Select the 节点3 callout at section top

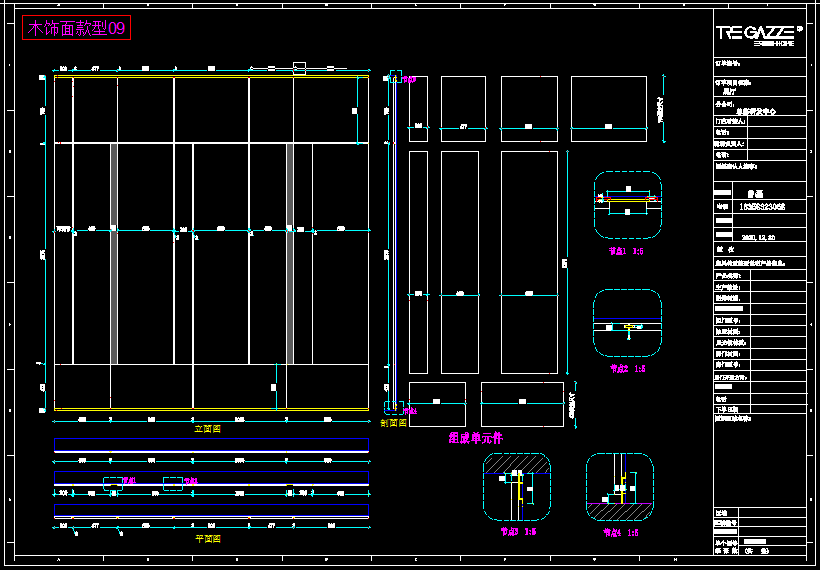pos(409,79)
